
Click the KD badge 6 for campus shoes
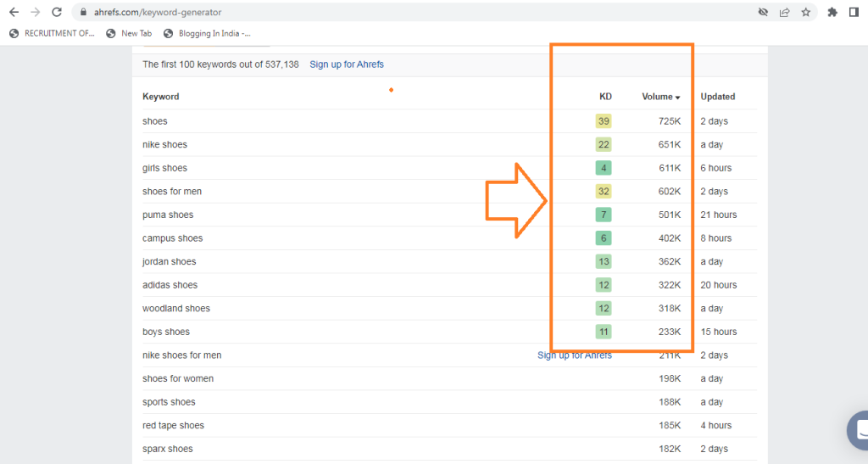coord(604,238)
